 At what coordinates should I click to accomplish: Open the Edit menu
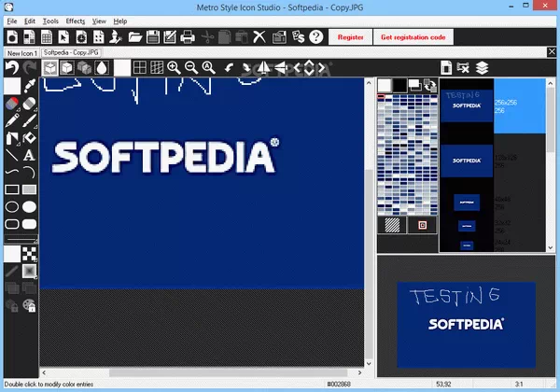pos(30,21)
